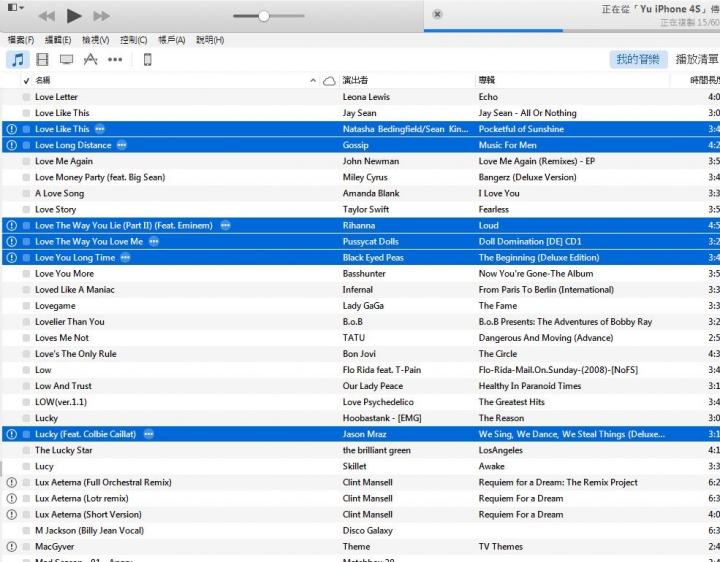Show more media types ellipsis
This screenshot has width=720, height=562.
click(x=115, y=59)
